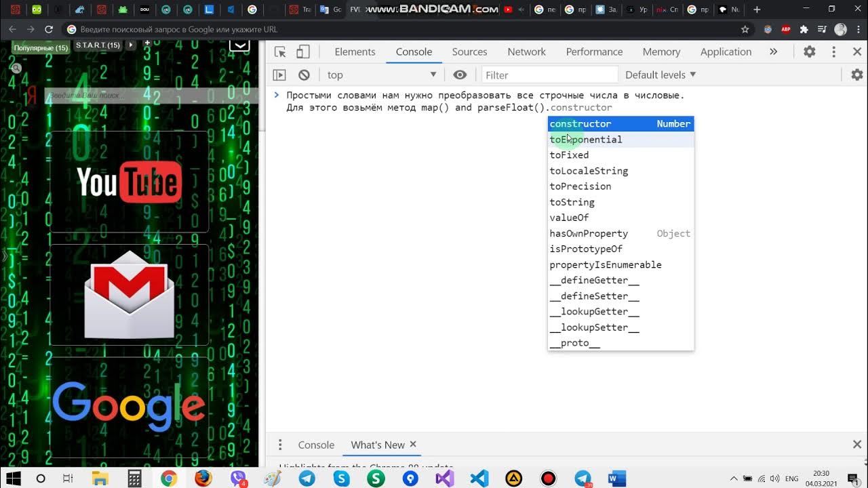The width and height of the screenshot is (868, 488).
Task: Open the top JavaScript context dropdown
Action: pos(382,75)
